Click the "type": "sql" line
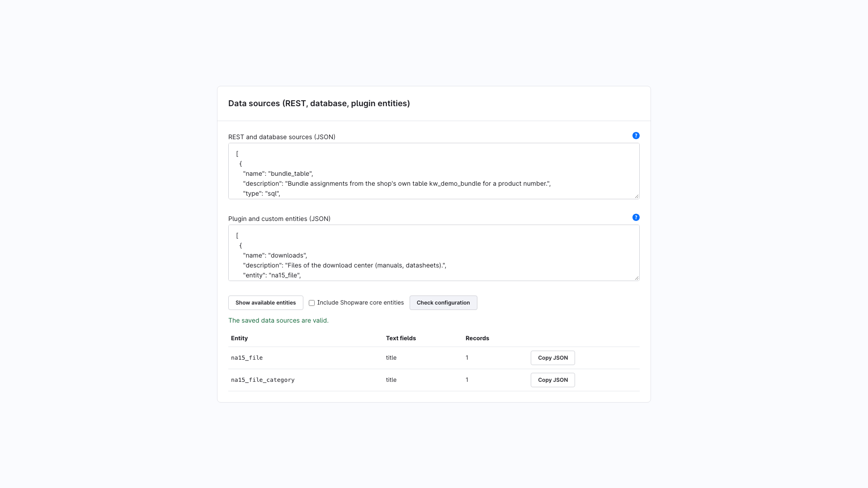 click(262, 193)
